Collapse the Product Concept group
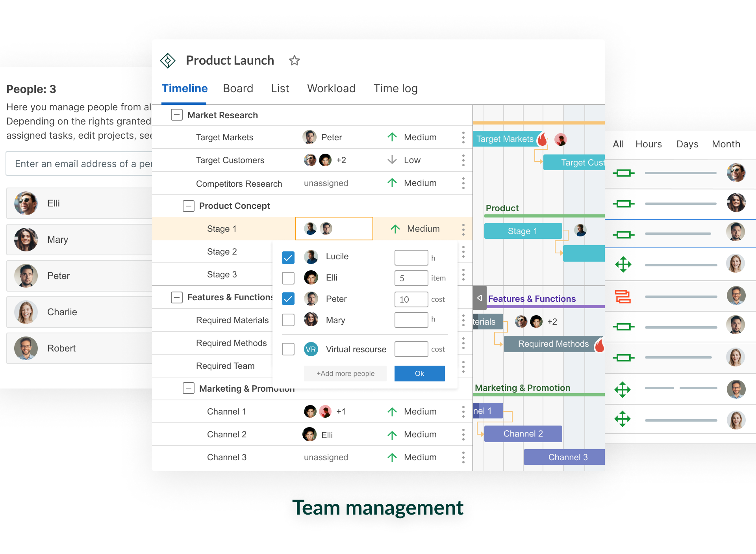The image size is (756, 554). [x=189, y=206]
